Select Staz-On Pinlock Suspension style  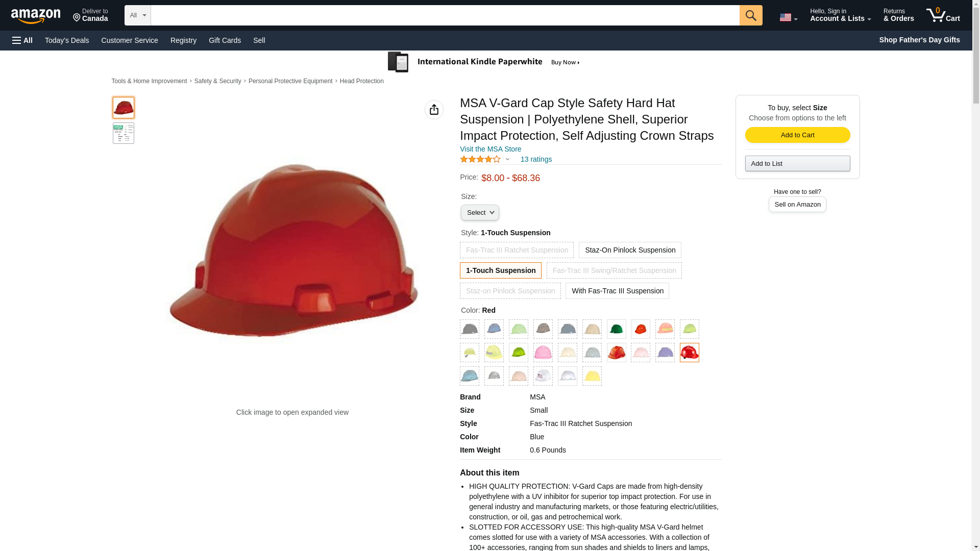[x=630, y=250]
